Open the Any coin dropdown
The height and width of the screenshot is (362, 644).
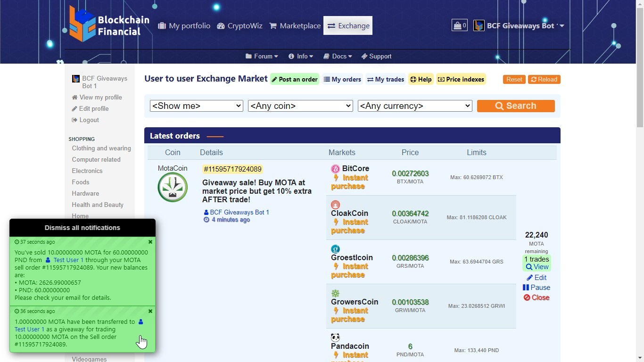pyautogui.click(x=300, y=106)
